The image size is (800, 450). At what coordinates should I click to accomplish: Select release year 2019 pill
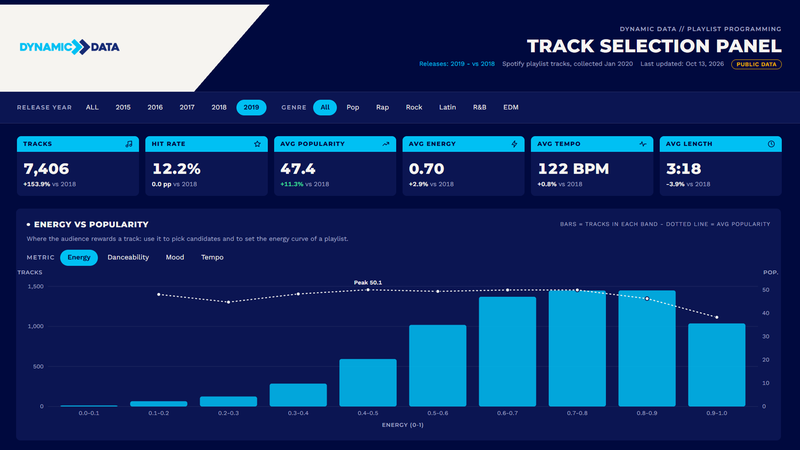pos(251,107)
